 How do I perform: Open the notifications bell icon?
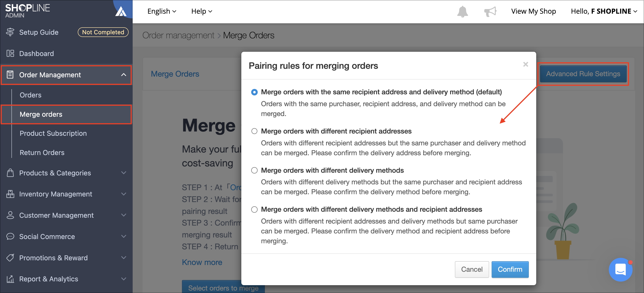coord(462,11)
